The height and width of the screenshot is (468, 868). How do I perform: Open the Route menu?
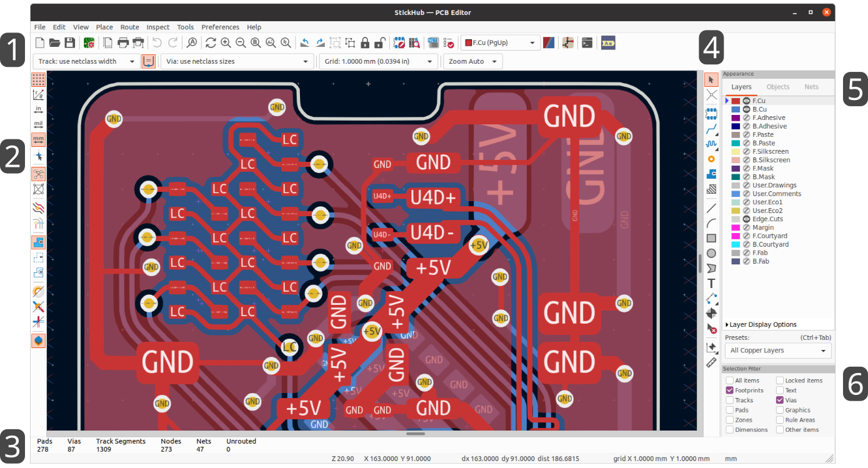point(129,27)
